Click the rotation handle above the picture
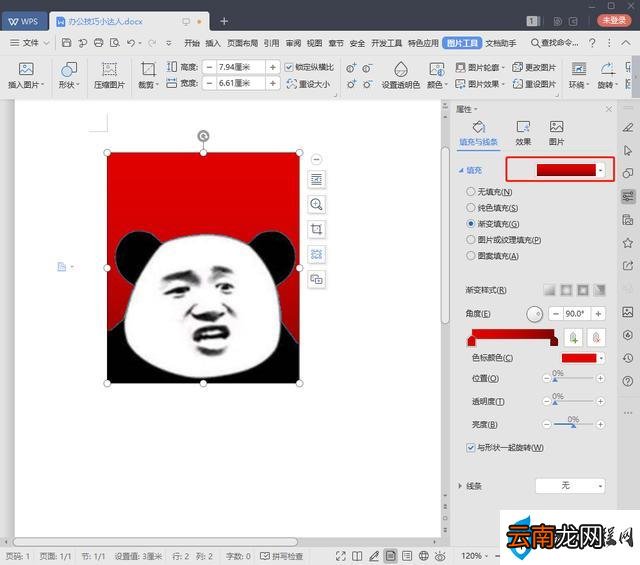The image size is (640, 565). click(x=203, y=136)
